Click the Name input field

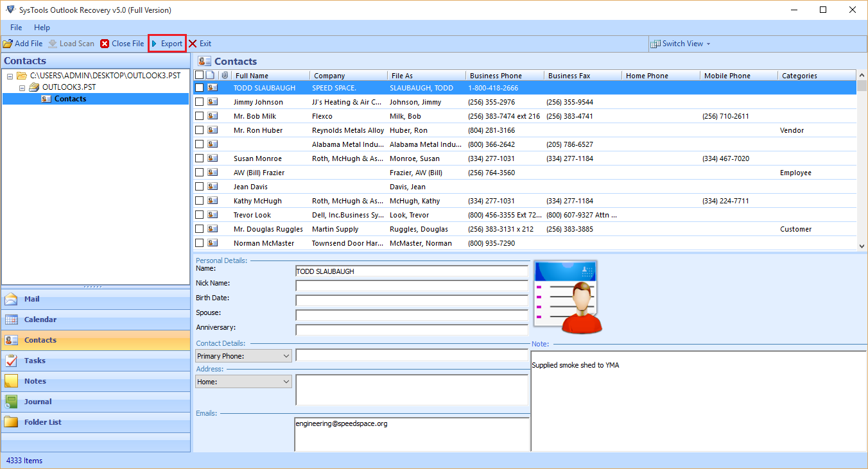(412, 271)
